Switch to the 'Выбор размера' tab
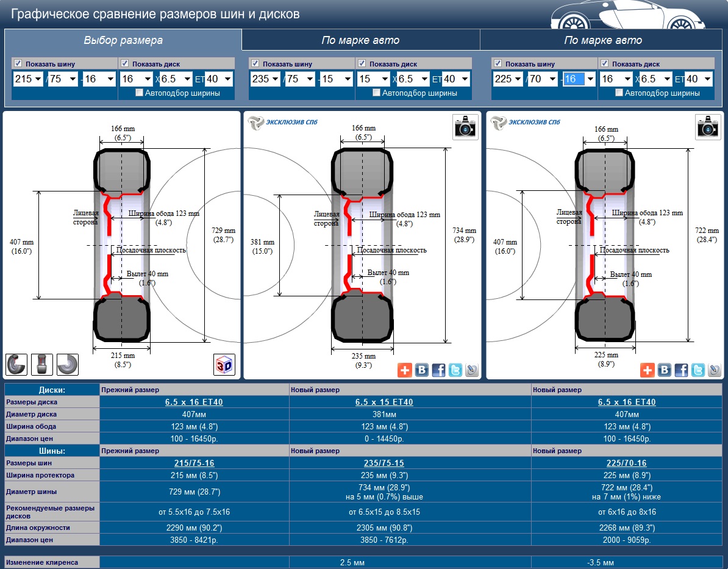Viewport: 728px width, 569px height. [123, 40]
